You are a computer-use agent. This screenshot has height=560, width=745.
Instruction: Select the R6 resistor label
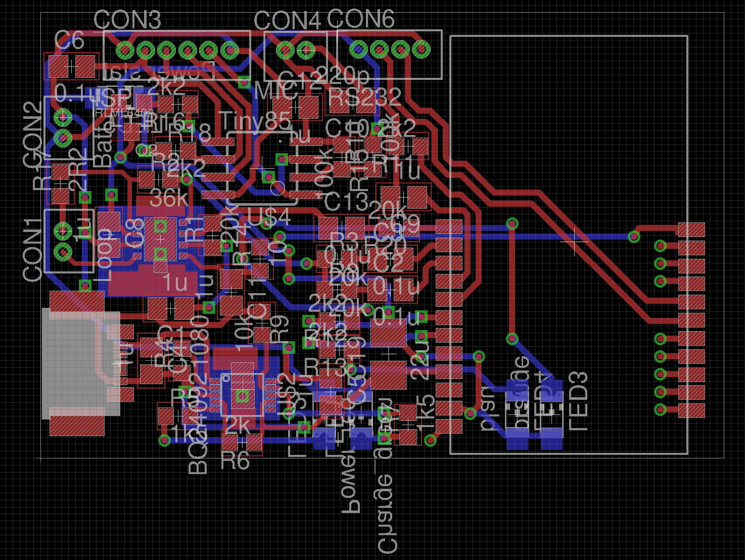[236, 461]
